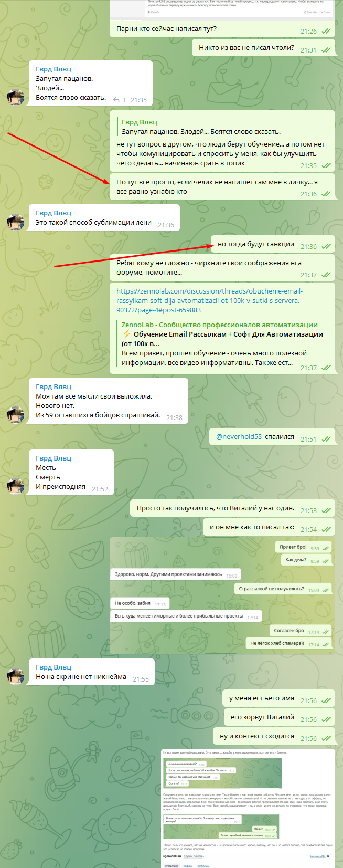
Task: Click sender name "Гврд Влвц" above "Запугал пацанов"
Action: click(x=53, y=69)
